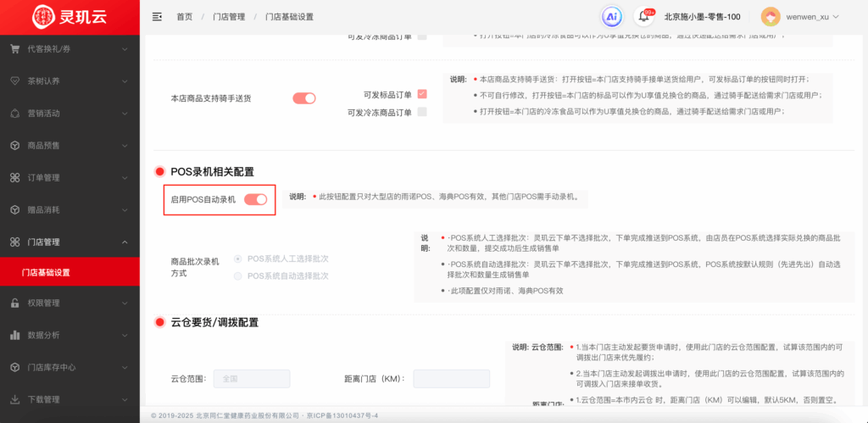Toggle 本店商品支持骑手送货 switch
The height and width of the screenshot is (423, 868).
303,98
